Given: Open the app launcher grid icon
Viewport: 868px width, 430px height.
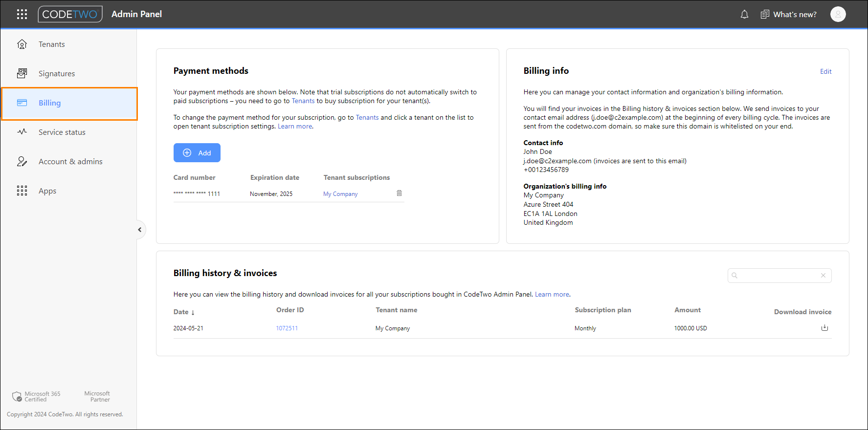Looking at the screenshot, I should (22, 14).
